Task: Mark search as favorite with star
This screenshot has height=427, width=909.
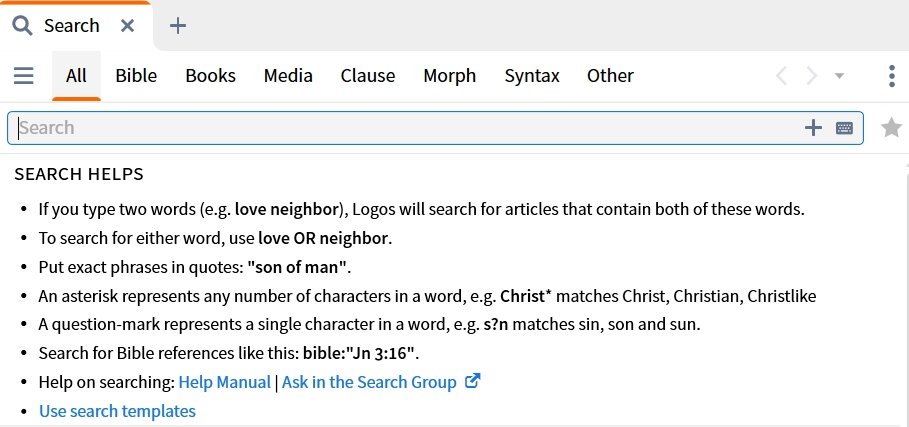Action: point(891,127)
